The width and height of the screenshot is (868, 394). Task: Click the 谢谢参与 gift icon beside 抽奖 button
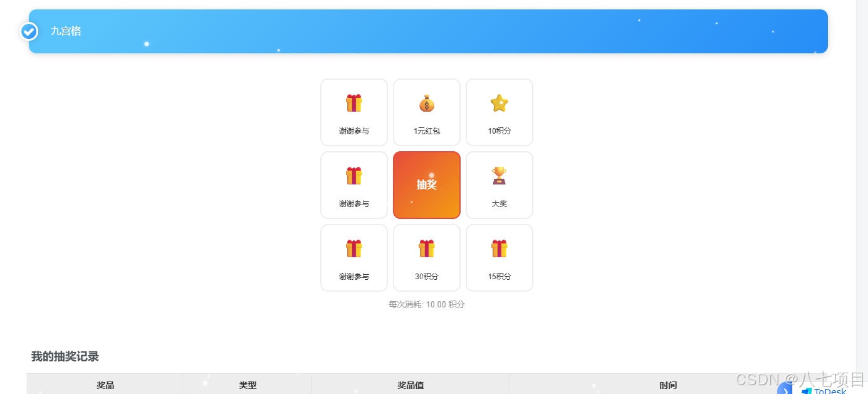tap(354, 176)
